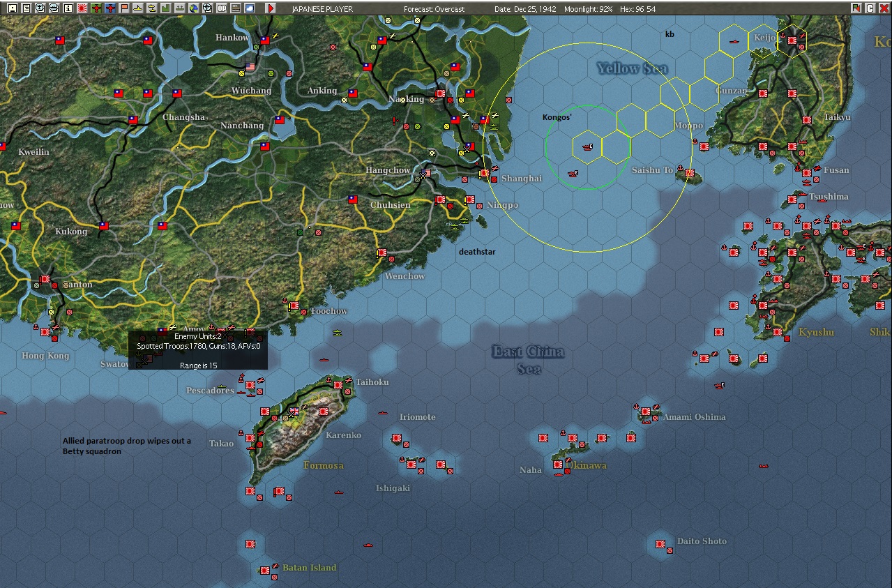Viewport: 892px width, 588px height.
Task: Select the base icon at Daito Shoto
Action: click(660, 543)
